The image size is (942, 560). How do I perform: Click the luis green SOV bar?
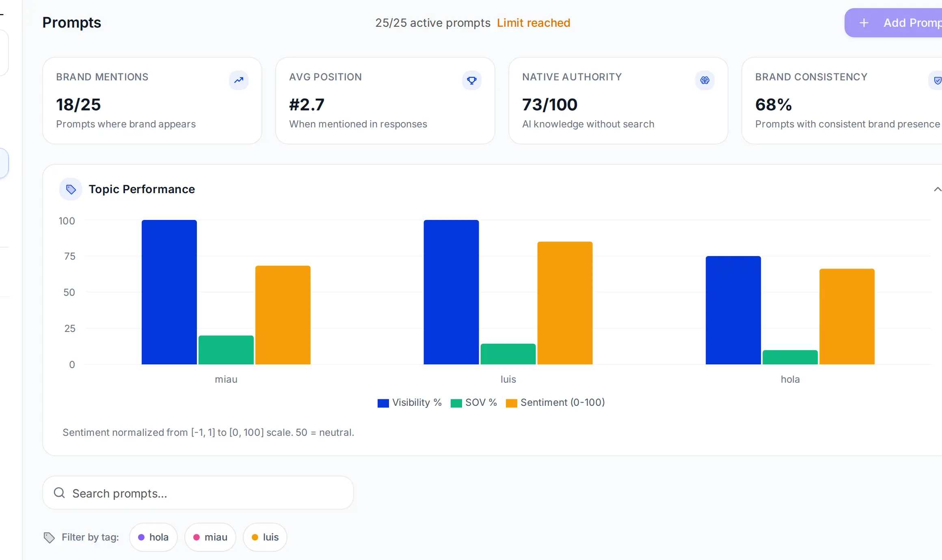508,354
